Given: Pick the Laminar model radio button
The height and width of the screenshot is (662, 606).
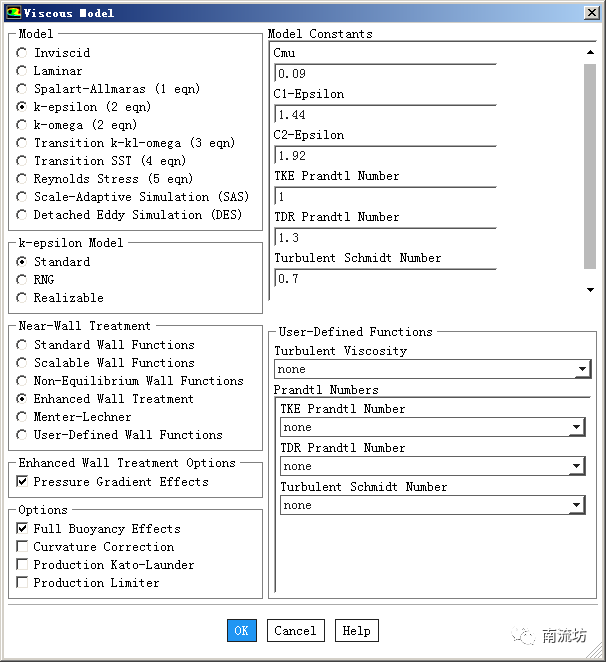Looking at the screenshot, I should pos(22,71).
